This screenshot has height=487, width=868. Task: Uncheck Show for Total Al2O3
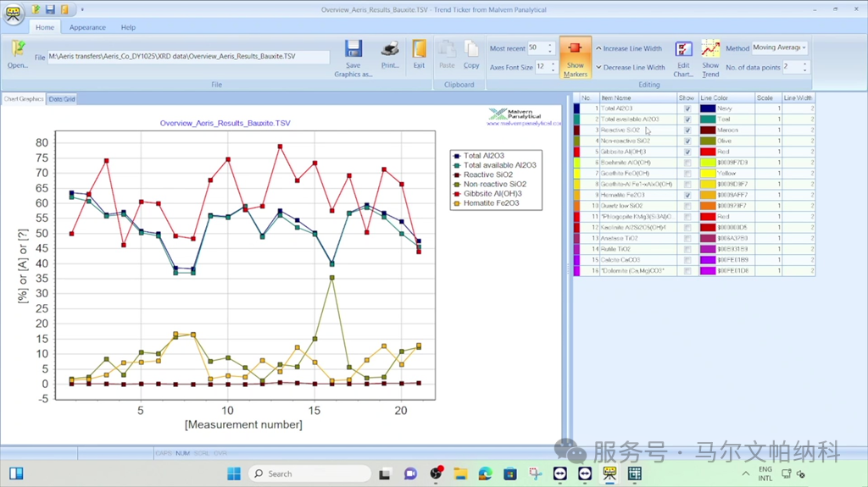pyautogui.click(x=687, y=109)
